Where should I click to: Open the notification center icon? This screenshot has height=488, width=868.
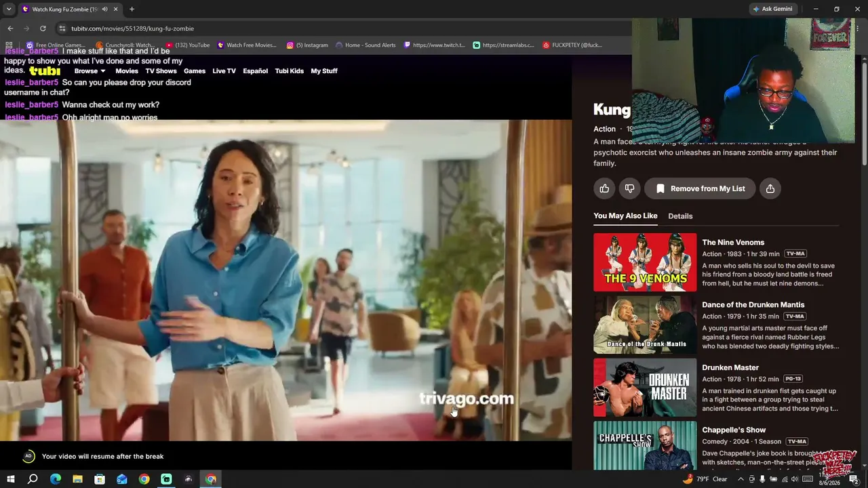pos(854,479)
